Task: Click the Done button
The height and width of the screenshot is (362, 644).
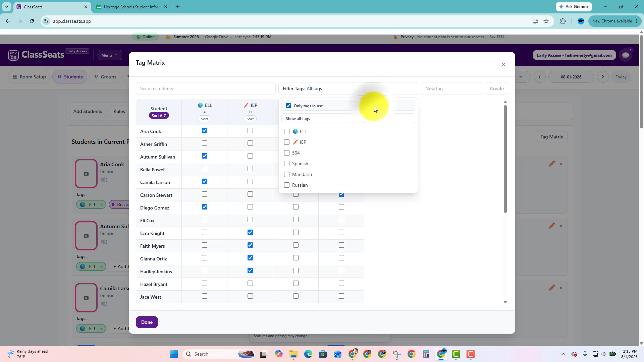Action: (147, 322)
